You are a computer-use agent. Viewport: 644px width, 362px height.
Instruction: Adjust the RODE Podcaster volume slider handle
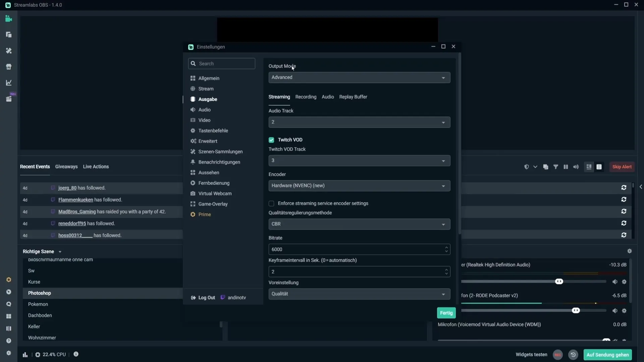tap(576, 311)
